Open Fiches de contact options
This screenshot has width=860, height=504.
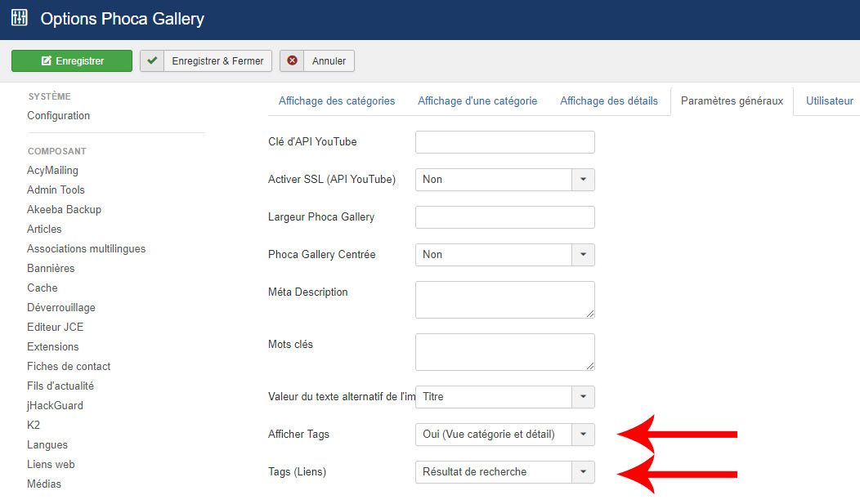(x=69, y=367)
